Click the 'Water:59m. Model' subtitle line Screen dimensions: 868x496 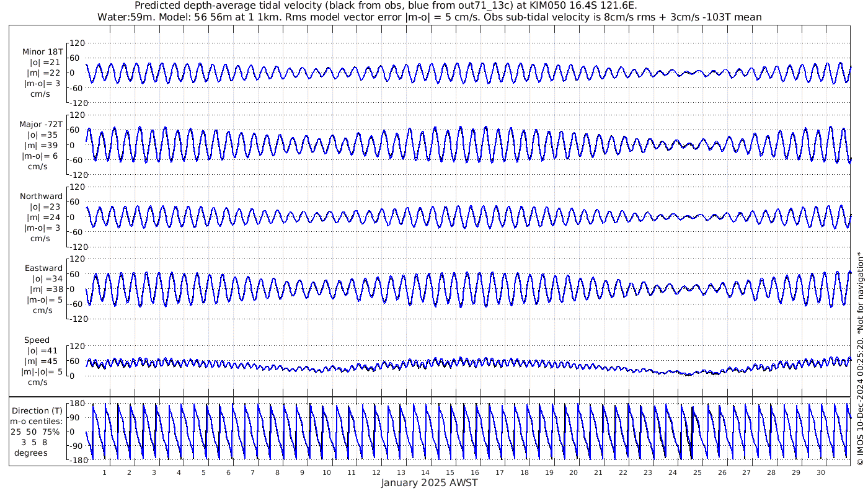click(429, 17)
